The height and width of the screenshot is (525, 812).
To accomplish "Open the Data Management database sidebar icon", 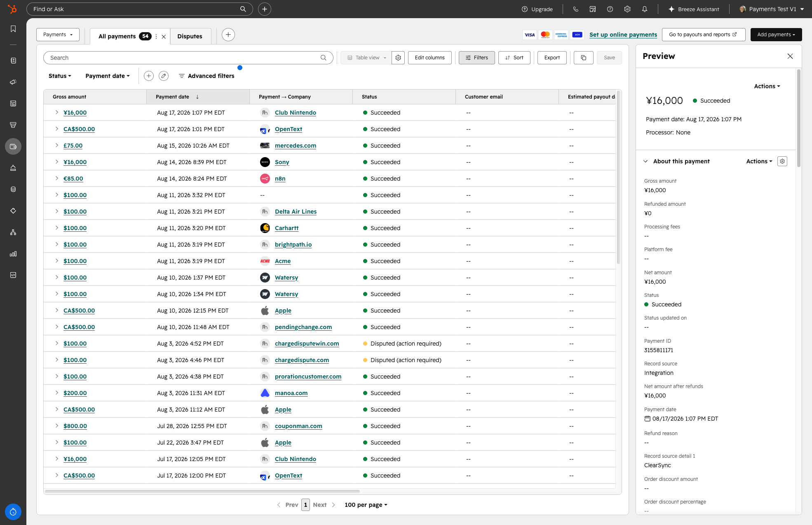I will pos(13,189).
